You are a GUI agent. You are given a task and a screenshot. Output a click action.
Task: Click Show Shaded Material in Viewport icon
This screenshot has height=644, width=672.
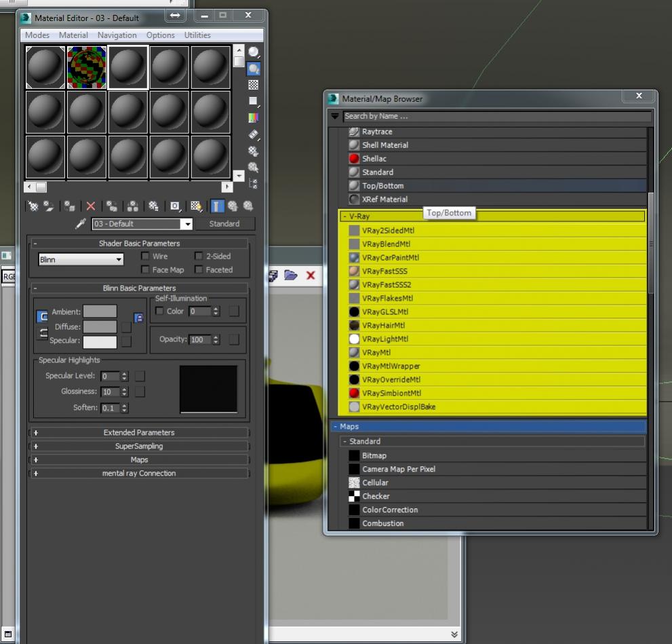tap(196, 206)
